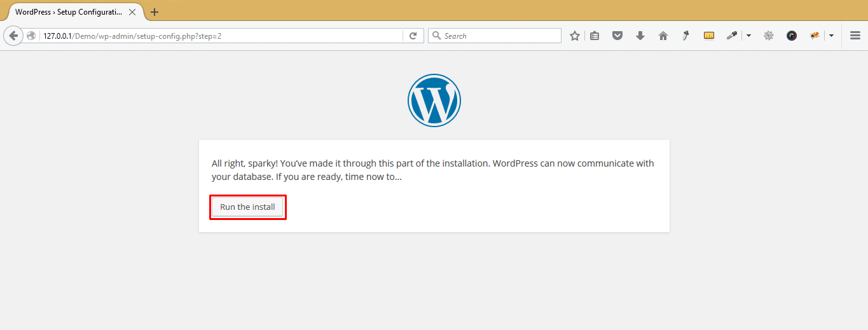Open the Firebug bug icon
Viewport: 868px width, 330px height.
tap(815, 36)
